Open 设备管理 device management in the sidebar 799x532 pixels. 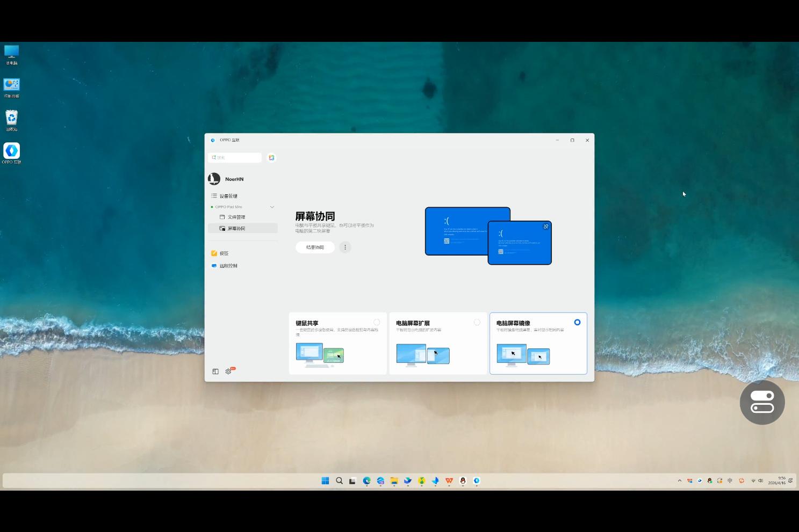[x=228, y=196]
